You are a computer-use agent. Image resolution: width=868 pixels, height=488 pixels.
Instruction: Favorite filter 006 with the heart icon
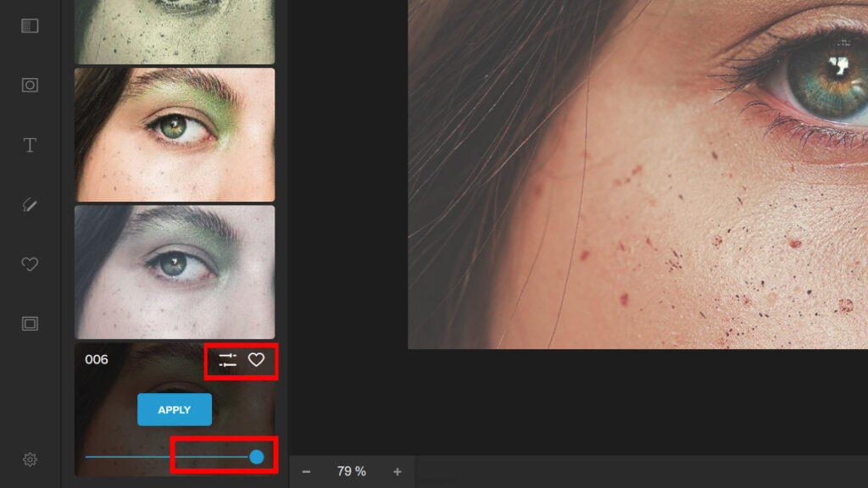coord(256,360)
